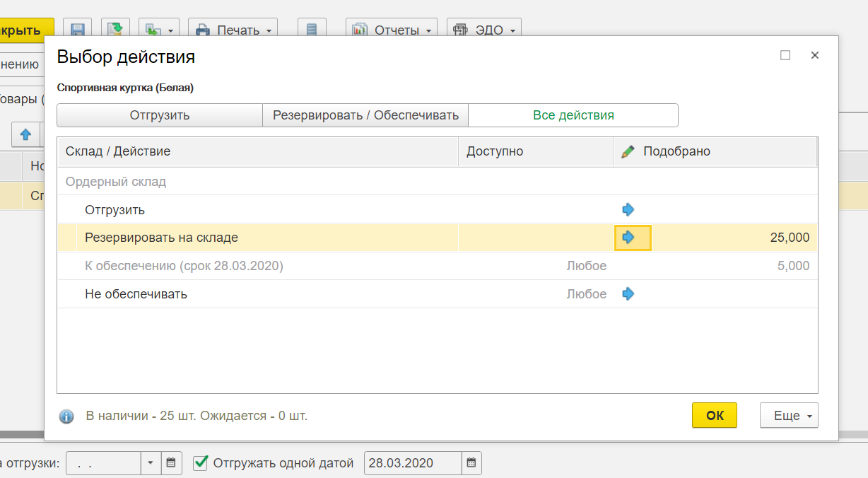Click the floppy disk save icon
868x478 pixels.
point(78,30)
